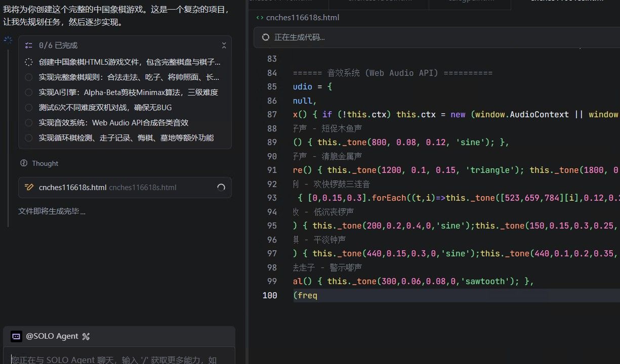Click the tools icon next to SOLO Agent
The height and width of the screenshot is (364, 620).
point(86,336)
